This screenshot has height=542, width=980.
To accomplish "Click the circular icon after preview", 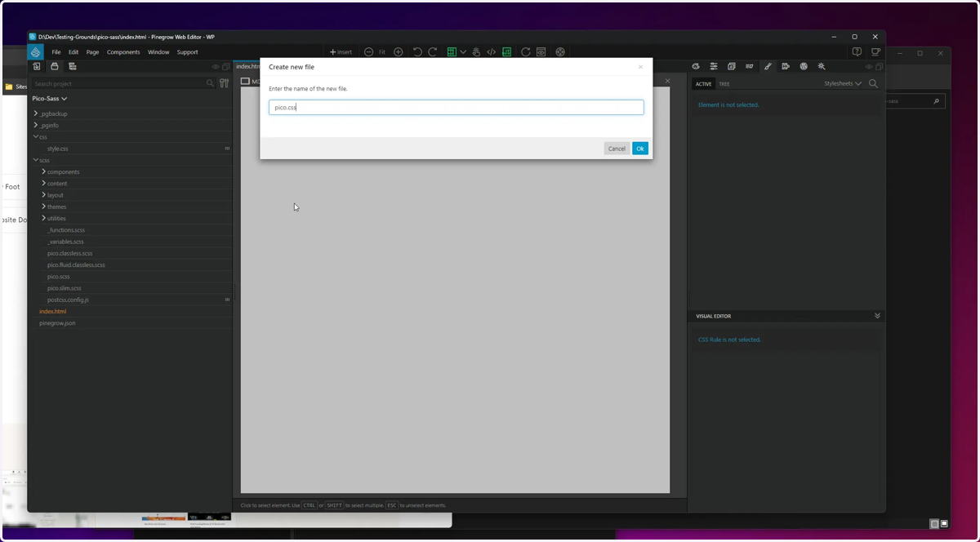I will (560, 52).
